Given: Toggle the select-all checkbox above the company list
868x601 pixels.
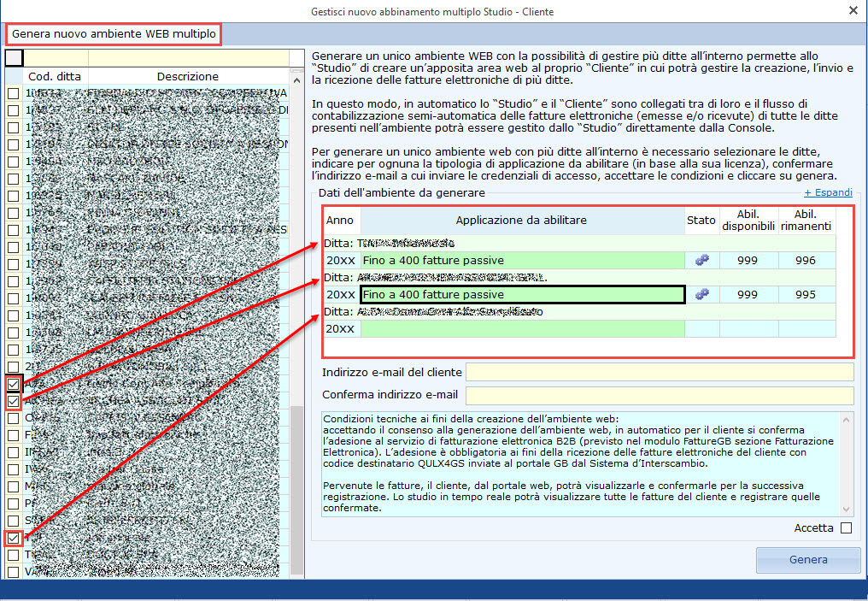Looking at the screenshot, I should point(14,57).
